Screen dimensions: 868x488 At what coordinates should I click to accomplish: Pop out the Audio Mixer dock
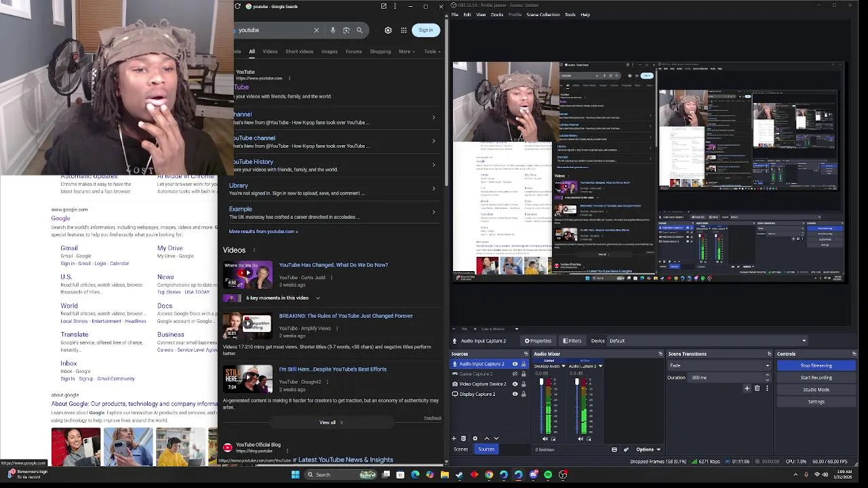click(660, 354)
